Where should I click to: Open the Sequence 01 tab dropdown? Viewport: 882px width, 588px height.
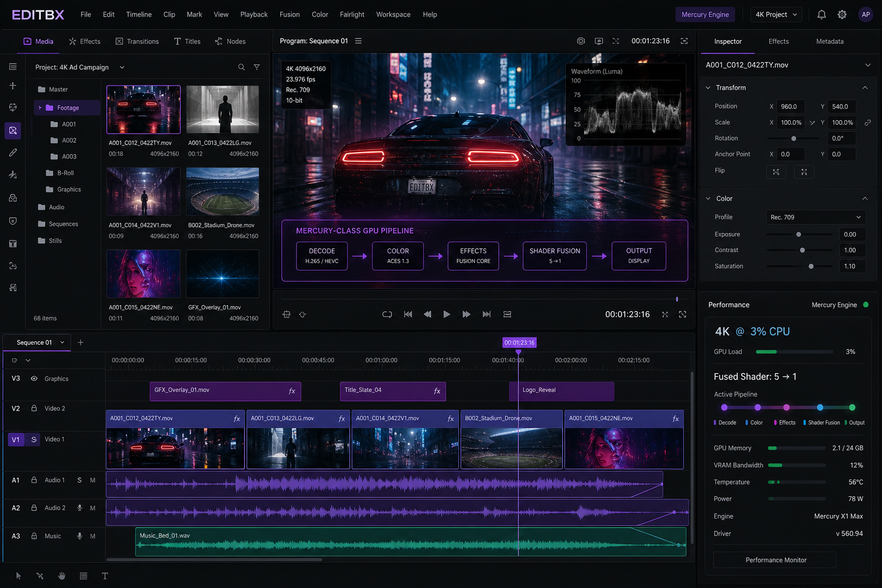(x=62, y=342)
